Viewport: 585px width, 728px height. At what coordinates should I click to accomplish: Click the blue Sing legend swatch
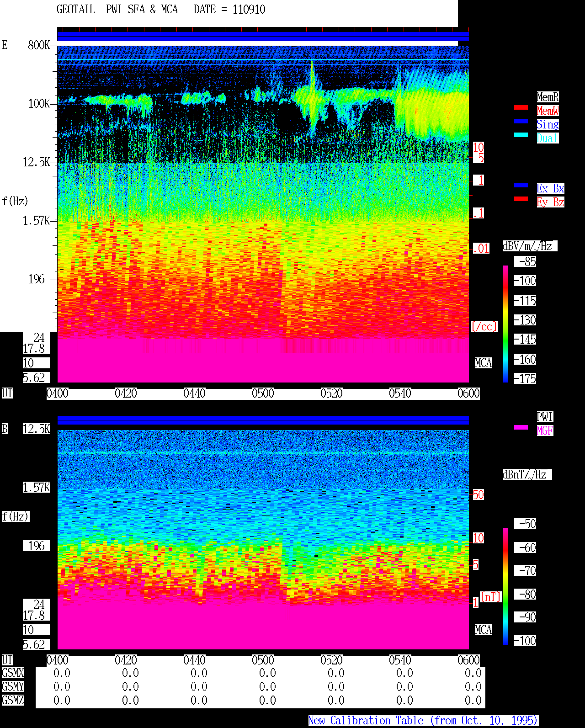(521, 121)
